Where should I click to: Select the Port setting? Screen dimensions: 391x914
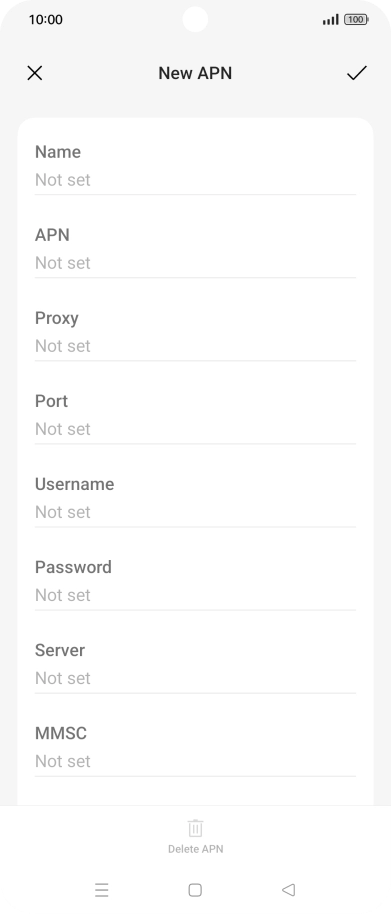coord(195,415)
